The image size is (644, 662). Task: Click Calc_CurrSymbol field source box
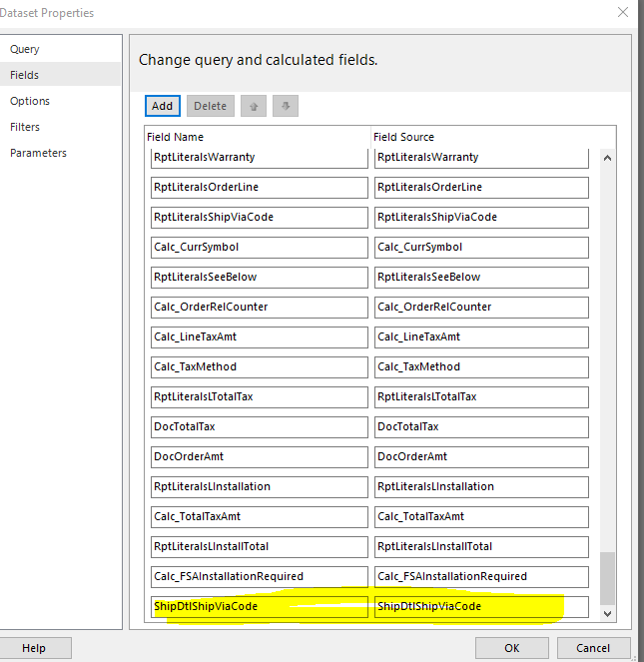click(x=481, y=248)
